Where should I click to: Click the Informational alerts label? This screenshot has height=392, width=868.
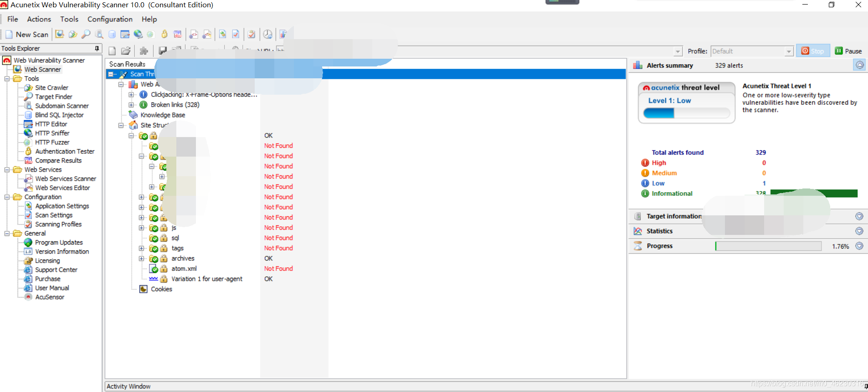[672, 193]
